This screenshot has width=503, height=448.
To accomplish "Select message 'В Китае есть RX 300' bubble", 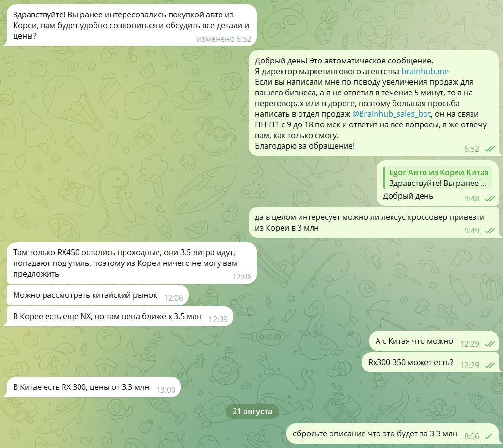I will (x=94, y=387).
